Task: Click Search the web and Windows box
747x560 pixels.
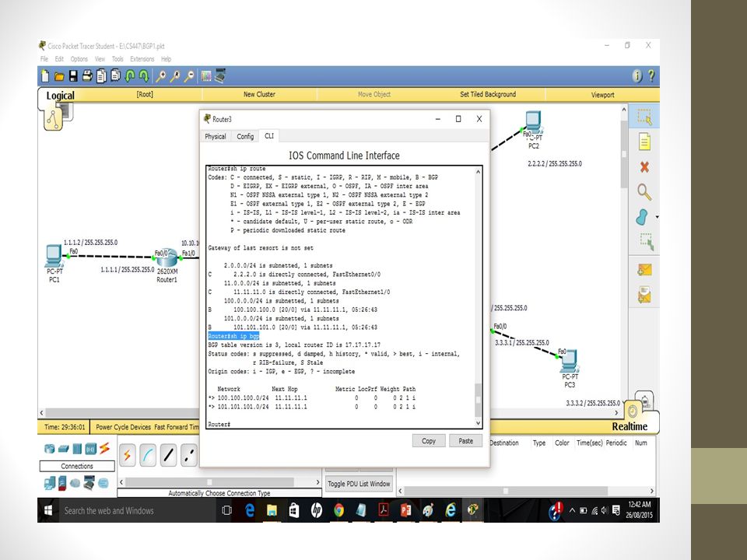Action: click(139, 510)
